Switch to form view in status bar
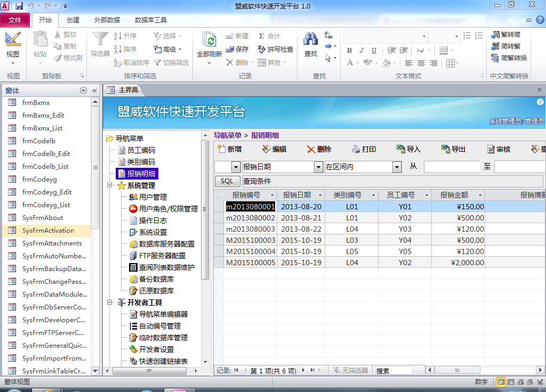This screenshot has width=546, height=392. point(501,382)
